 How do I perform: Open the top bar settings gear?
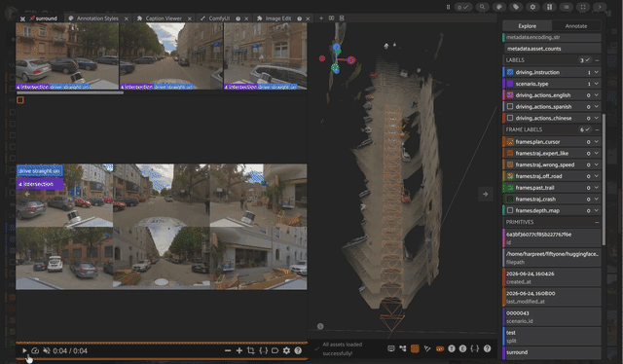pyautogui.click(x=532, y=7)
